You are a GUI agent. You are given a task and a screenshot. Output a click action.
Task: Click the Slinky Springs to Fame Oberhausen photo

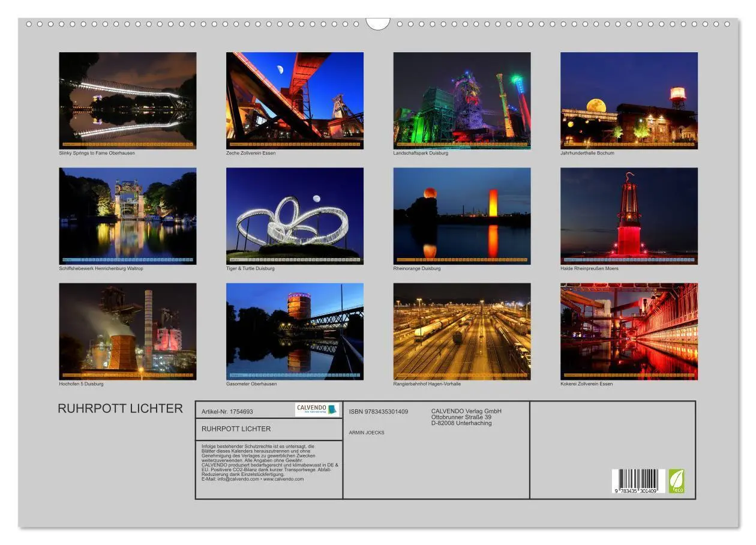click(128, 100)
